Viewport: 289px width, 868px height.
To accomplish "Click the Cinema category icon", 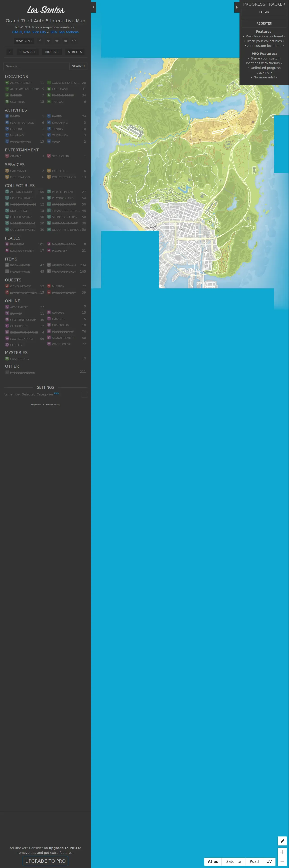I will point(7,156).
